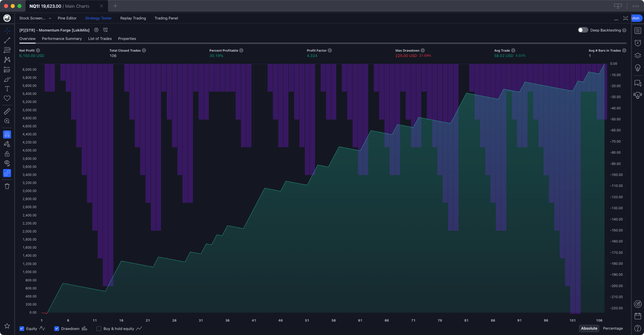
Task: Show Total Closed Trades info icon
Action: (x=144, y=50)
